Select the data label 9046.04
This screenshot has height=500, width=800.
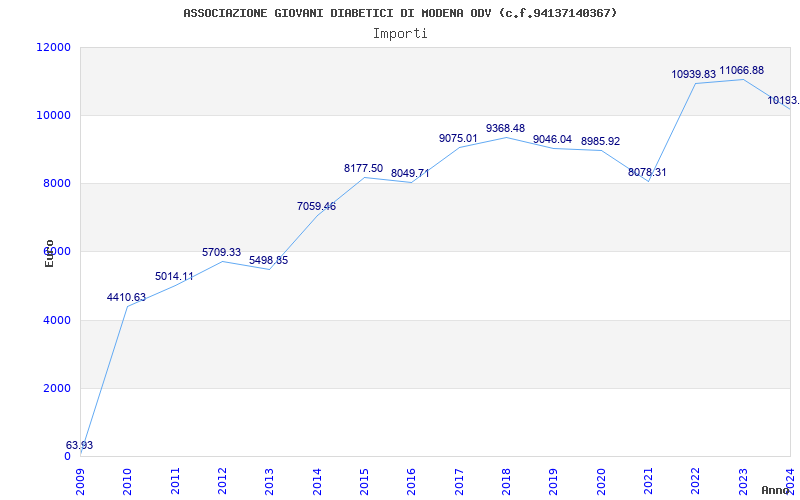(x=553, y=139)
